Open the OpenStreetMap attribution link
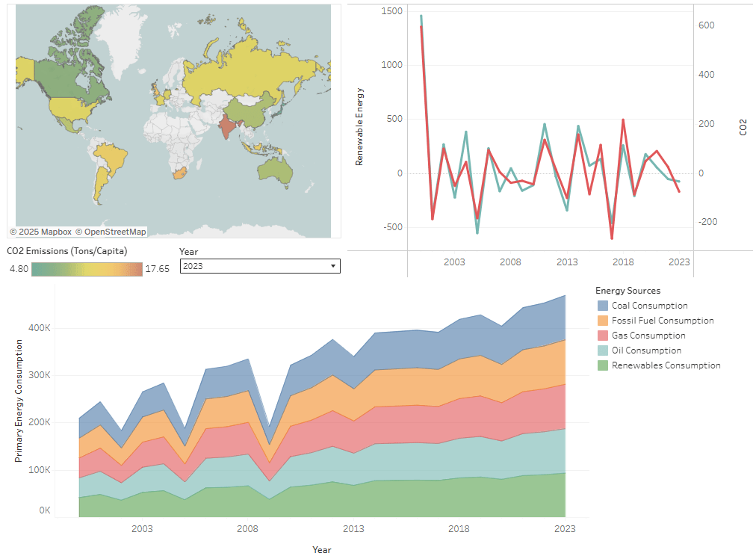Viewport: 756px width, 559px height. (x=111, y=232)
